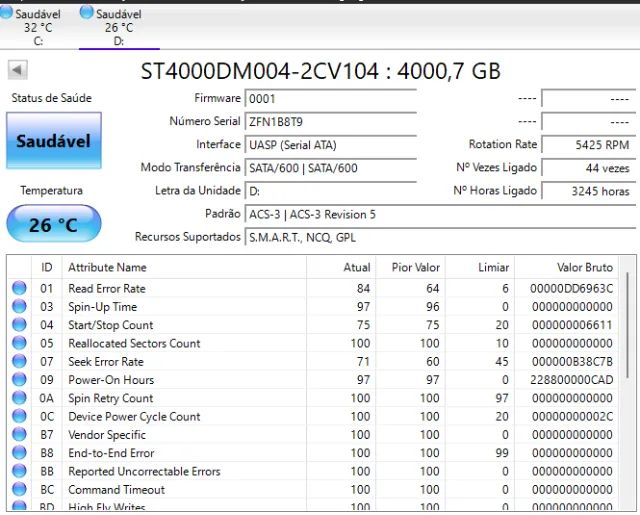The image size is (640, 515).
Task: Select the Device Power Cycle Count name
Action: pyautogui.click(x=134, y=417)
